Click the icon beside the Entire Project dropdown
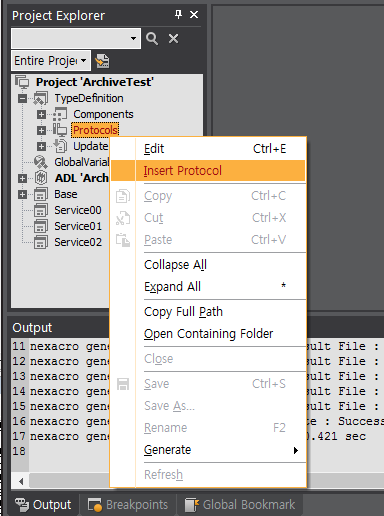Viewport: 384px width, 516px height. click(102, 61)
